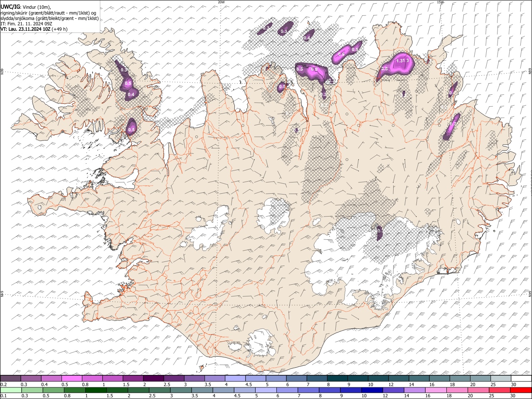Viewport: 532px width, 399px height.
Task: Pick the lower row pale lavender 5 swatch
Action: pyautogui.click(x=265, y=390)
